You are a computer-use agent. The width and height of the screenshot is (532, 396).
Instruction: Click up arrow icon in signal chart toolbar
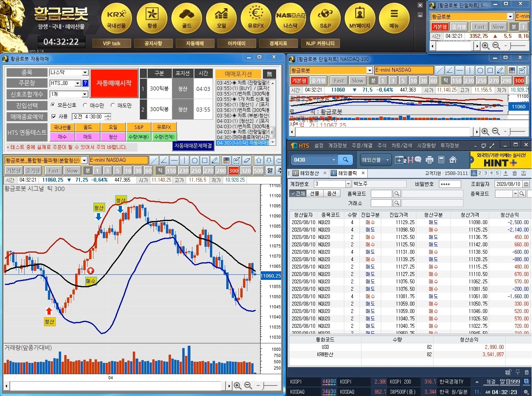tap(259, 160)
